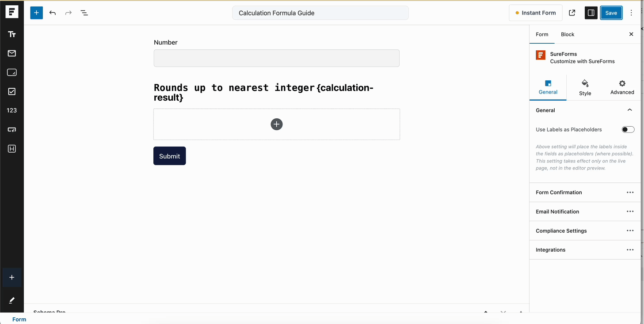
Task: Expand the Schema Pro bar at the bottom
Action: point(485,313)
